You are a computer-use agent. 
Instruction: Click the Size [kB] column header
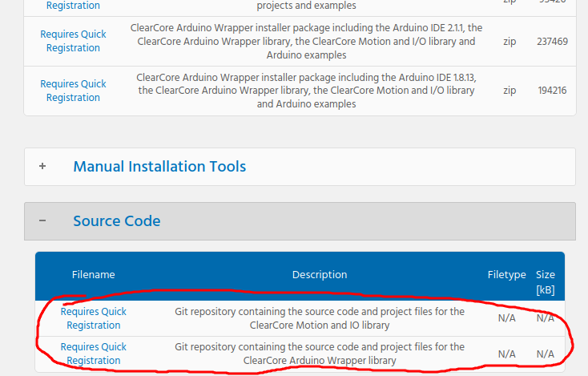pos(545,282)
